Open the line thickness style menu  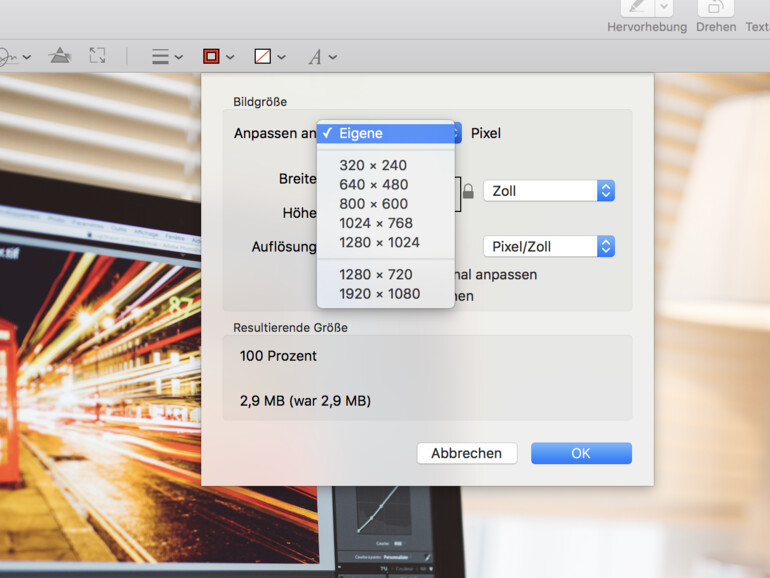(x=166, y=57)
